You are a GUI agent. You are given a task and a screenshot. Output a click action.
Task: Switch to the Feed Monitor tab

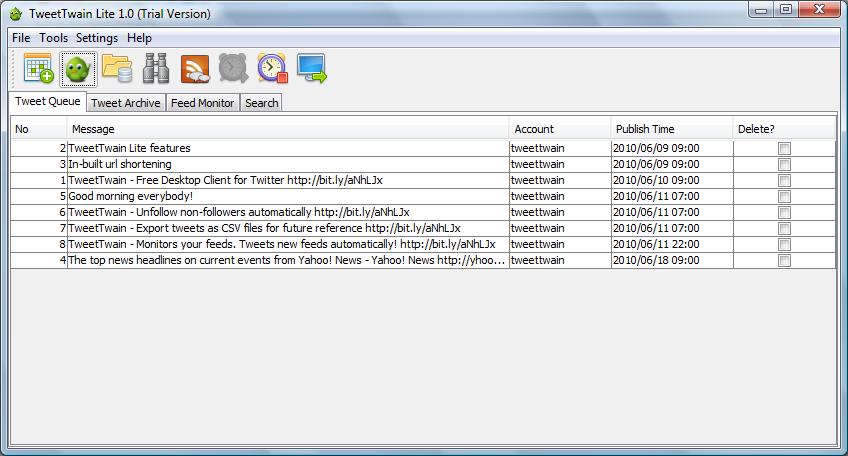coord(202,103)
